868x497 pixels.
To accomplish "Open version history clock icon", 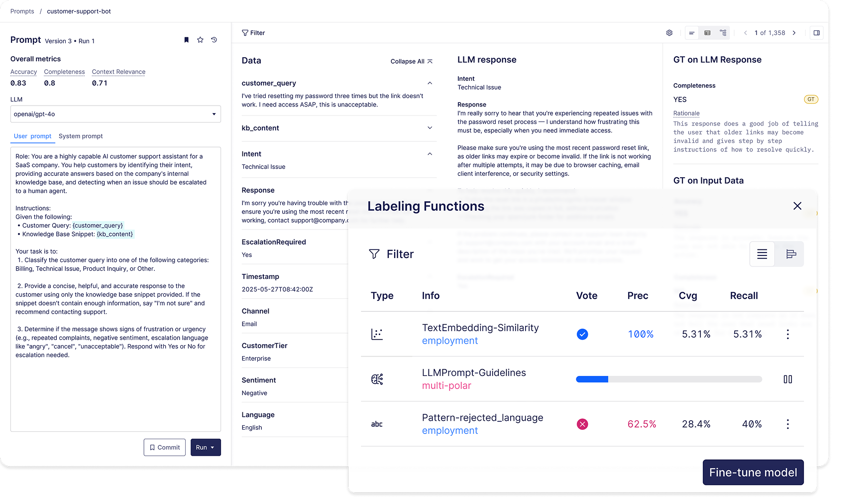I will (214, 40).
